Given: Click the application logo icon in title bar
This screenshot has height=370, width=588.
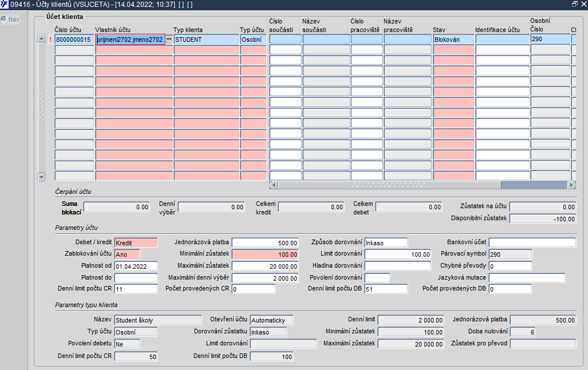Looking at the screenshot, I should (4, 5).
